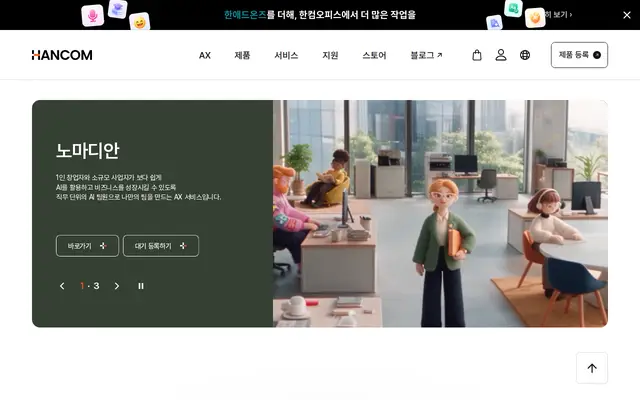Image resolution: width=640 pixels, height=400 pixels.
Task: Click the 자세히 보기 link in banner
Action: coord(558,15)
